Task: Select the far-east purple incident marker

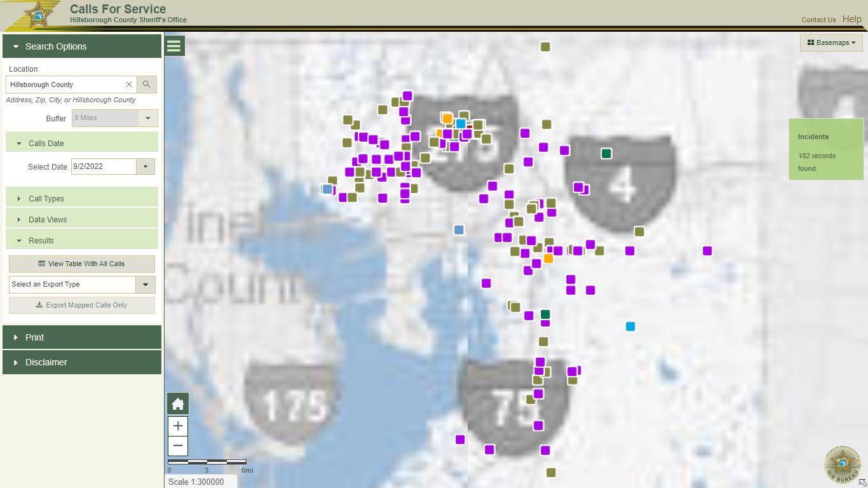Action: point(707,251)
